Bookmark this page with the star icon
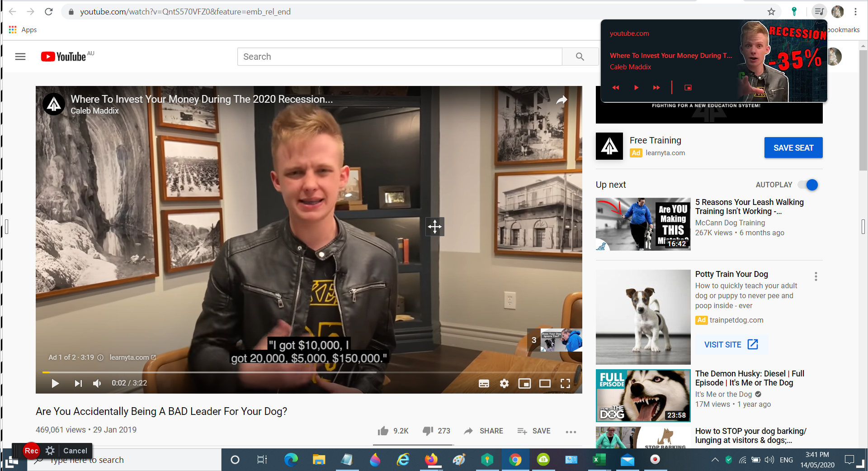The width and height of the screenshot is (868, 471). [771, 12]
